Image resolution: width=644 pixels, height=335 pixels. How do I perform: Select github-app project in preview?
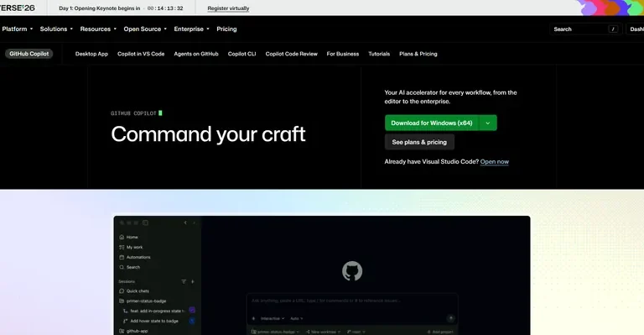133,331
